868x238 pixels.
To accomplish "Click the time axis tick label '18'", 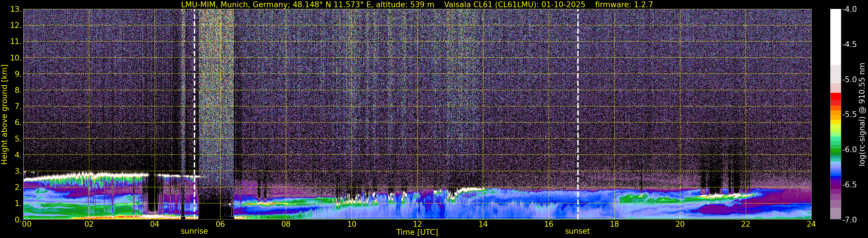I will click(x=614, y=224).
